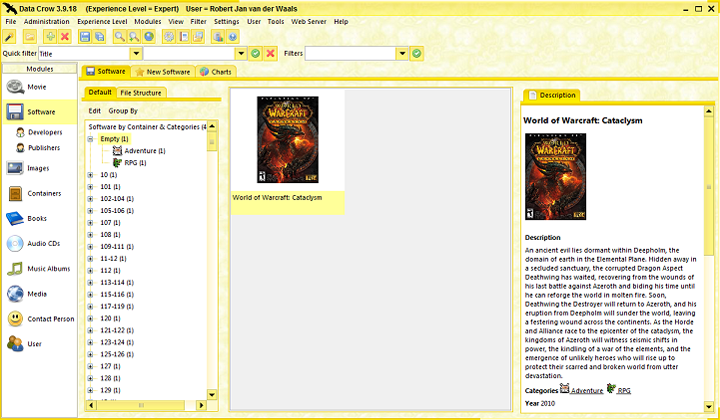Expand the 102-104 (1) tree node
Screen dimensions: 720x420
tap(90, 199)
